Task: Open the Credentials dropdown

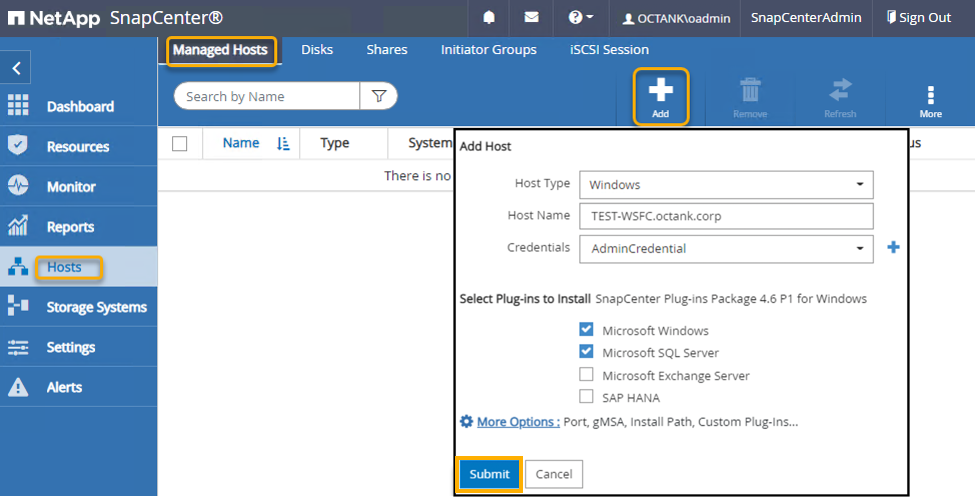Action: 726,248
